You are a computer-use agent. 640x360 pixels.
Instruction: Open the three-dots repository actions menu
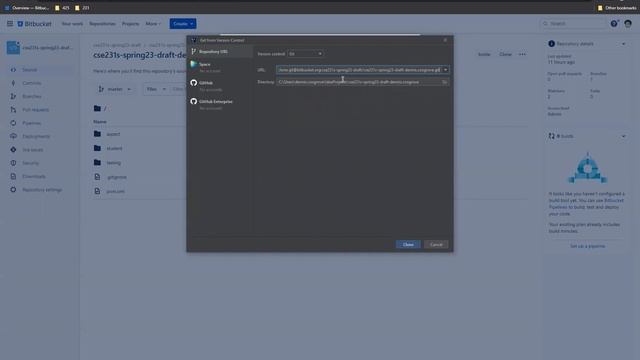pos(522,54)
